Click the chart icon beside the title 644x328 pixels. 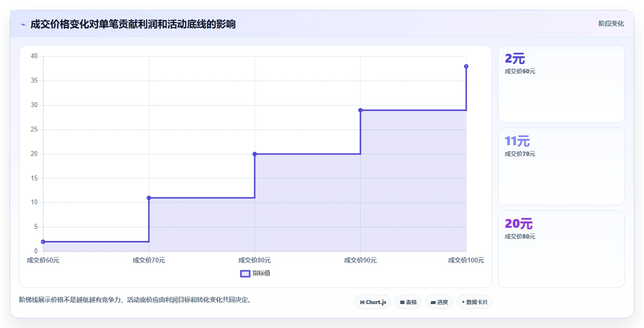click(23, 24)
